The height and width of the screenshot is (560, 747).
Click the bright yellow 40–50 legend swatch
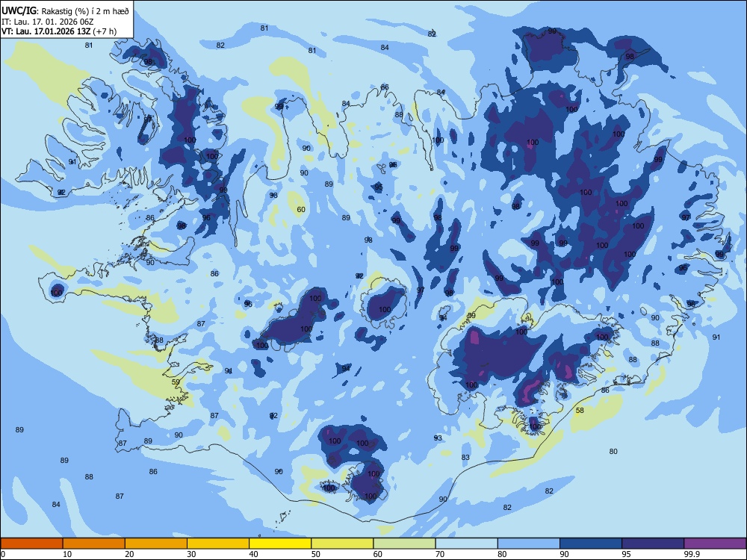click(x=280, y=544)
